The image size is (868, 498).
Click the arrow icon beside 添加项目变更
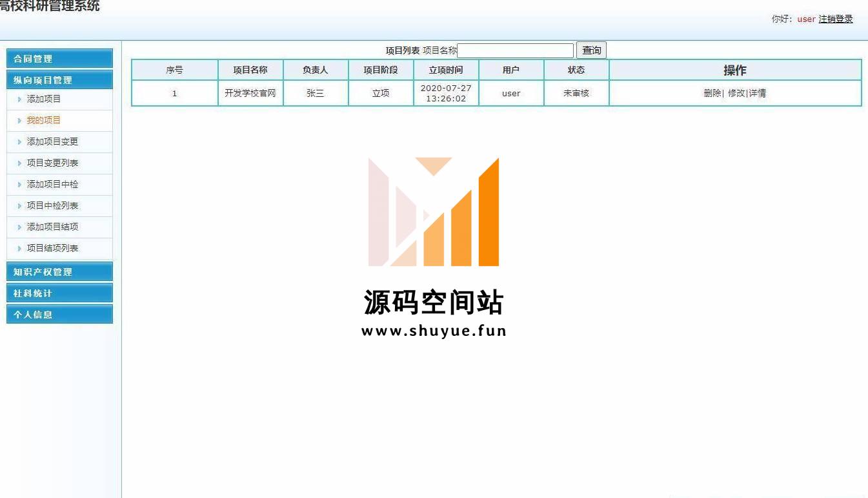point(20,142)
